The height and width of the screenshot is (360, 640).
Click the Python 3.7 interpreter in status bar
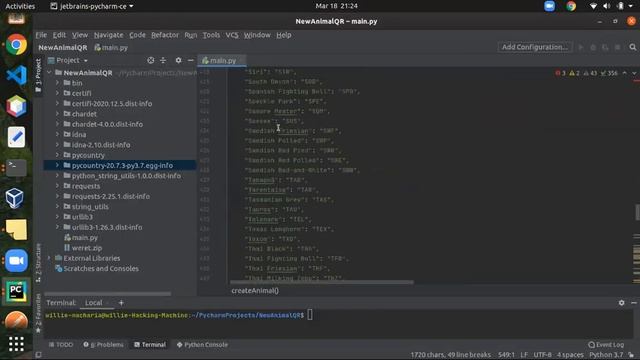[x=606, y=355]
